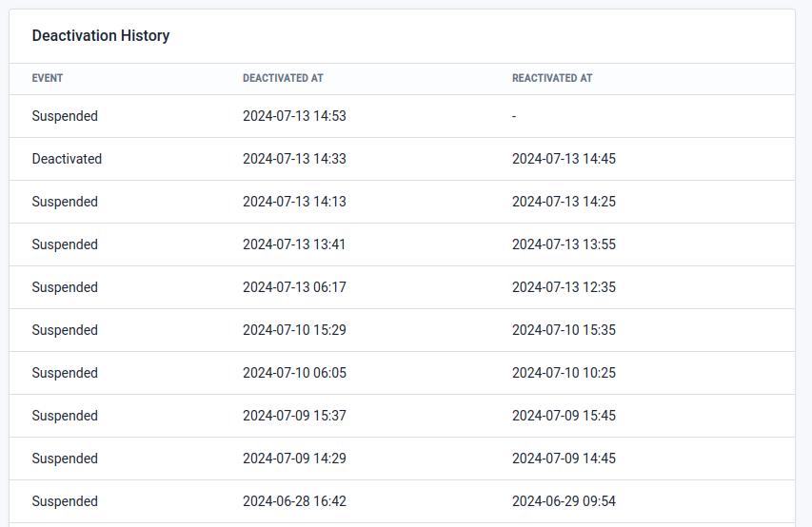Click the Deactivated event row label
Image resolution: width=812 pixels, height=527 pixels.
click(x=67, y=159)
